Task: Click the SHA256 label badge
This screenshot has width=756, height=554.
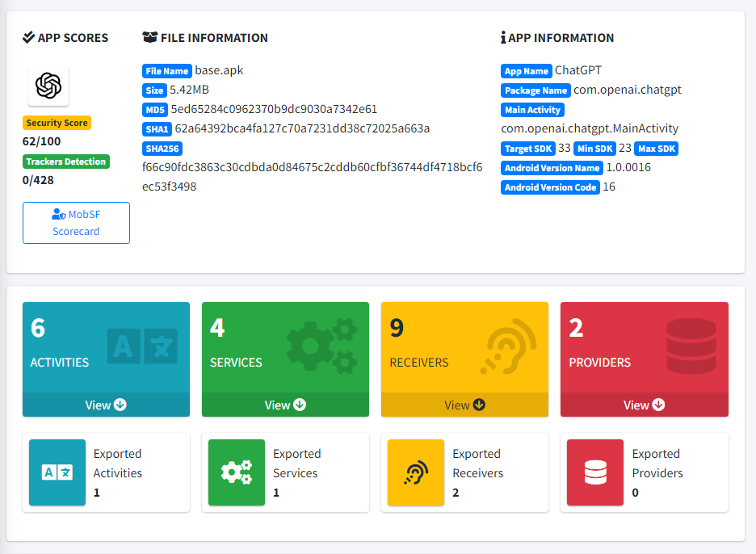Action: coord(162,148)
